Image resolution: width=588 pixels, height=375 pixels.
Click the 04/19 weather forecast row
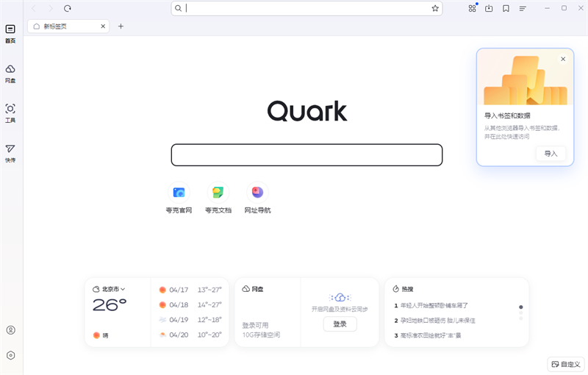(190, 320)
